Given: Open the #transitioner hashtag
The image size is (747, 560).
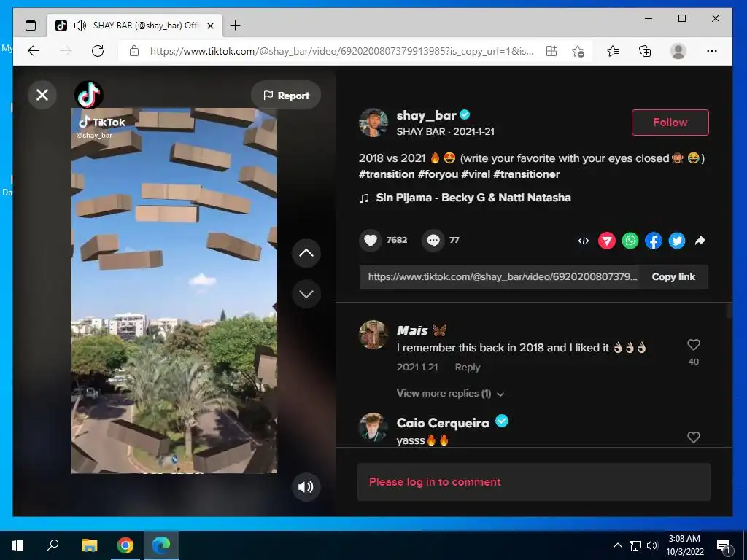Looking at the screenshot, I should [526, 174].
